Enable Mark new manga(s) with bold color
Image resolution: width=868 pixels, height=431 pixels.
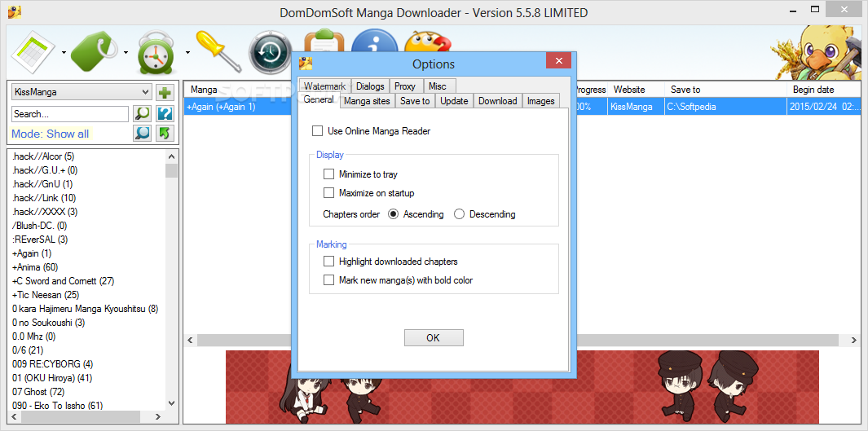click(328, 280)
